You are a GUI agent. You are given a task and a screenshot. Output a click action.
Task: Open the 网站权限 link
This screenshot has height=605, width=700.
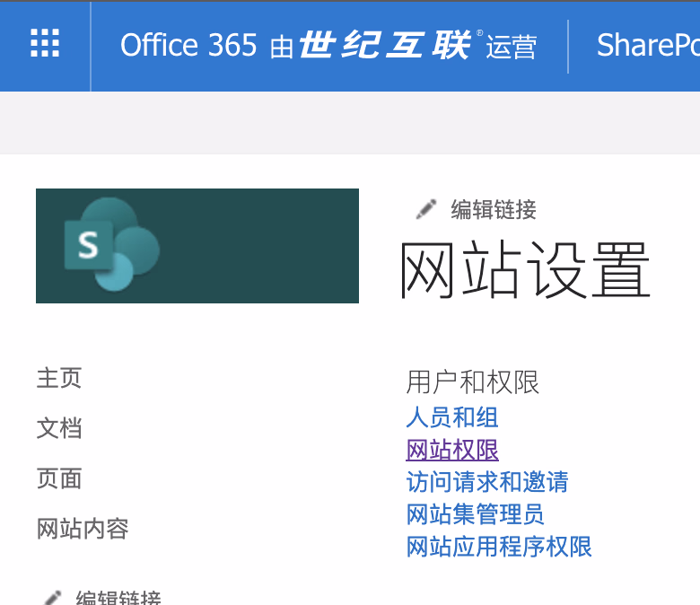pos(452,450)
